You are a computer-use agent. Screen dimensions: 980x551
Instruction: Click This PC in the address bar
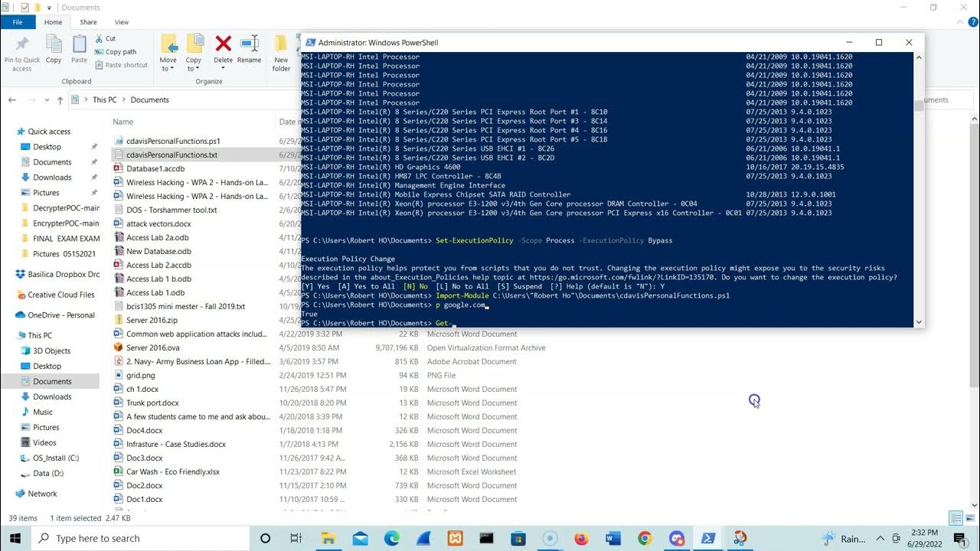coord(105,99)
